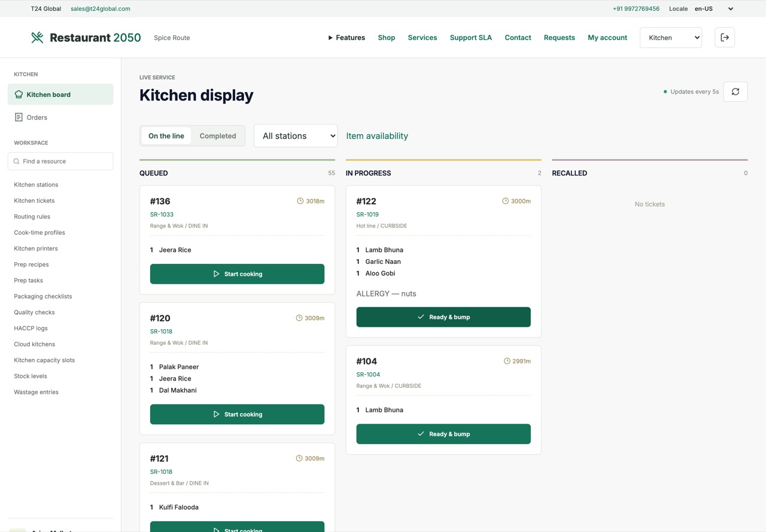Switch to the Completed tab
The image size is (766, 532).
(218, 136)
